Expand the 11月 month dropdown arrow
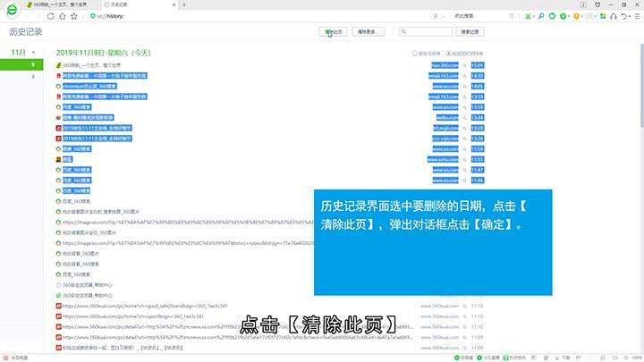 tap(34, 53)
